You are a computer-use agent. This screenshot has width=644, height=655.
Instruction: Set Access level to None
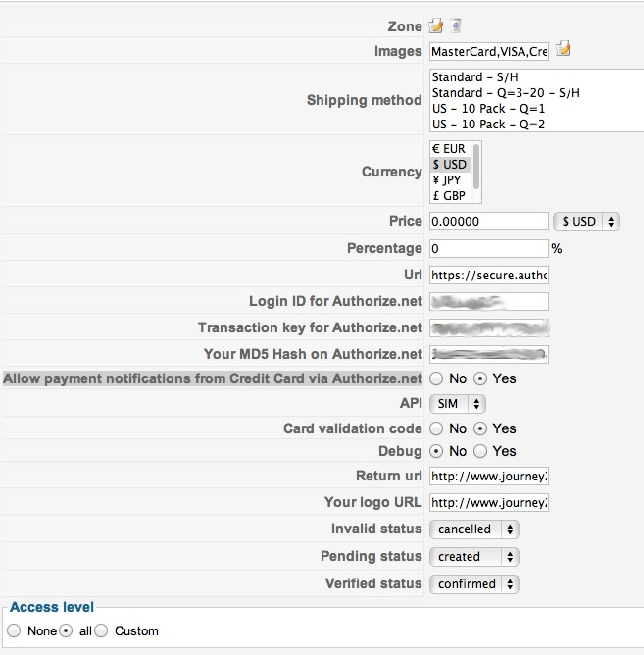[x=14, y=630]
